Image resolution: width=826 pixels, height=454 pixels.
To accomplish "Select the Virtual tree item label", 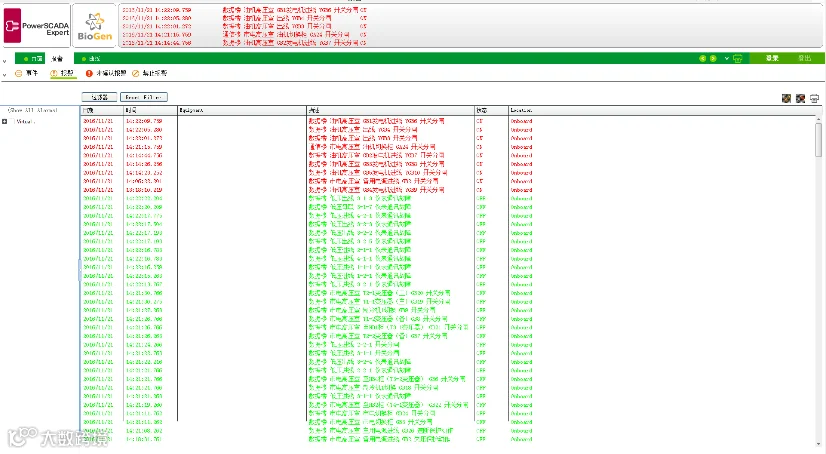I will click(x=25, y=122).
